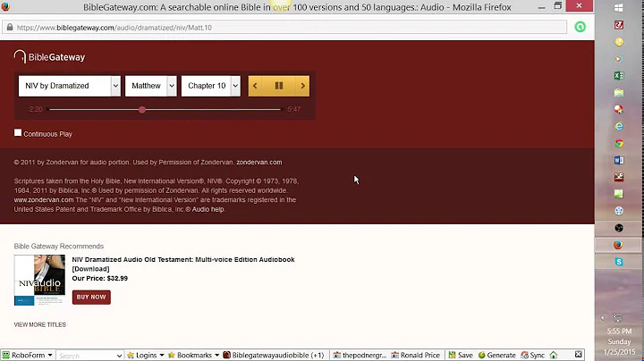Open the www.zondervan.com link
This screenshot has height=361, width=644.
tap(44, 200)
